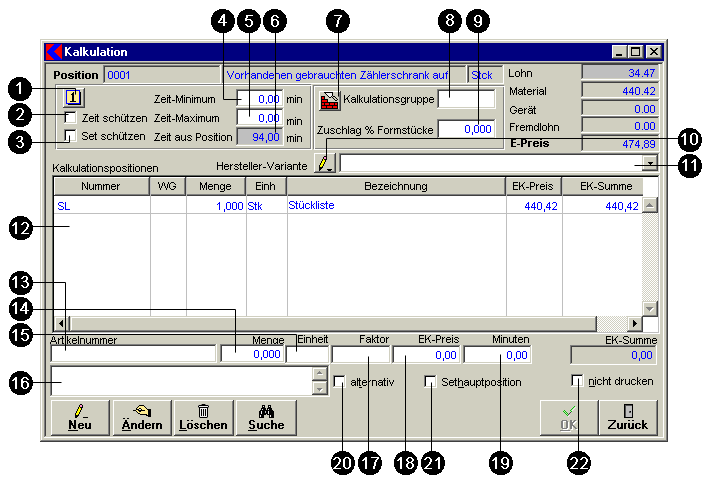Click the Zeit-Minimum input field
This screenshot has width=709, height=482.
coord(260,99)
